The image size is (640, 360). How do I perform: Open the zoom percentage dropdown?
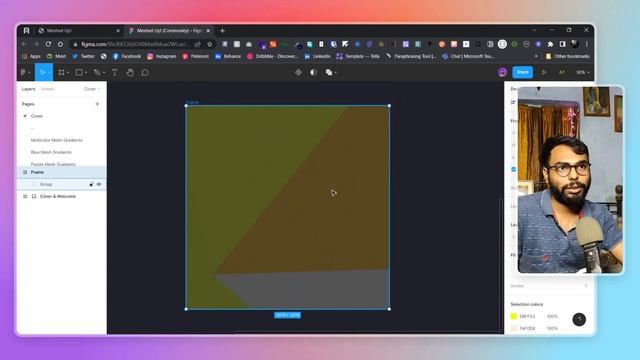tap(583, 72)
